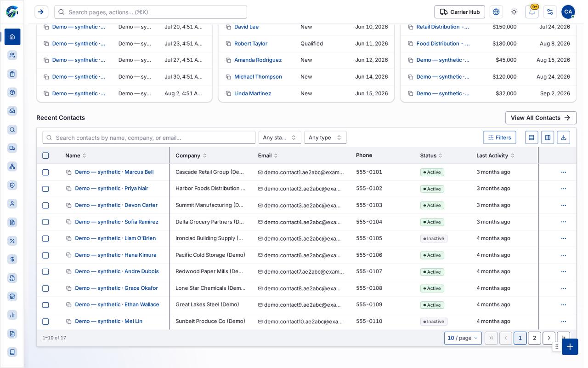Click the globe language icon
Viewport: 588px width, 368px height.
pos(496,12)
